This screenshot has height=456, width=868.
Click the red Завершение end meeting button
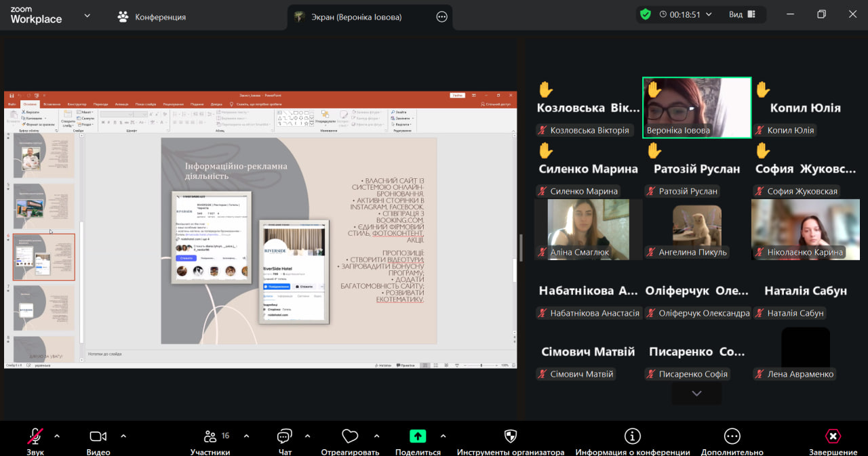pyautogui.click(x=833, y=437)
